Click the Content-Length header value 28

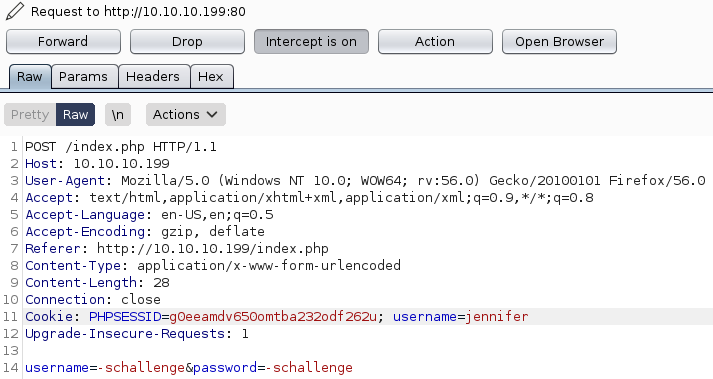(161, 283)
